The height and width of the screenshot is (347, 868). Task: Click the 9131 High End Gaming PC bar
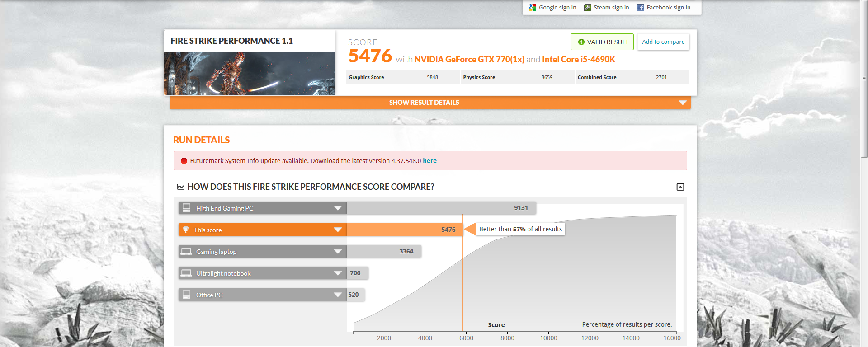click(441, 208)
